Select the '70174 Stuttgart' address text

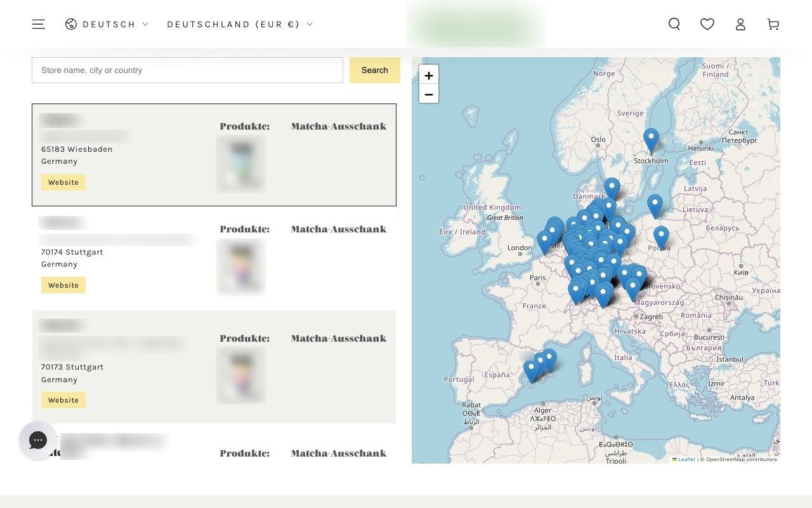[72, 252]
